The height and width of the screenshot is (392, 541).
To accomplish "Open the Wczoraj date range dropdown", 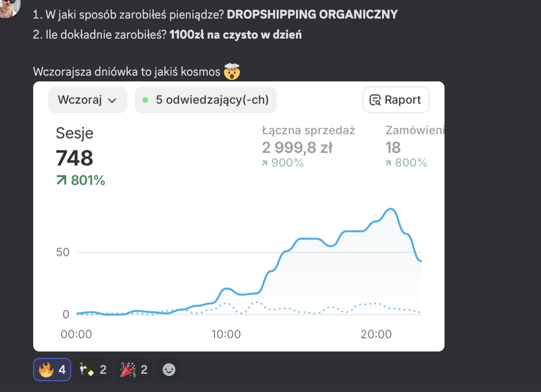I will [87, 100].
